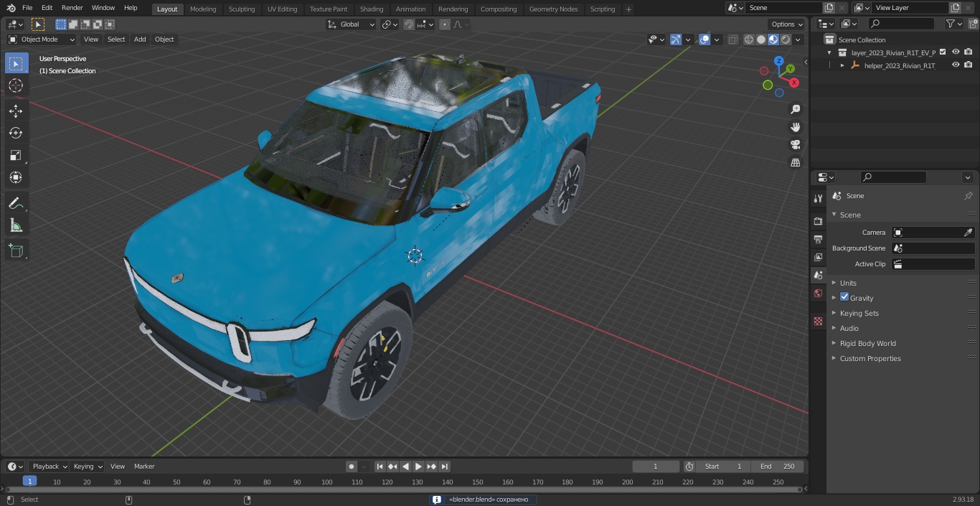
Task: Click the Blender logo menu
Action: [11, 8]
